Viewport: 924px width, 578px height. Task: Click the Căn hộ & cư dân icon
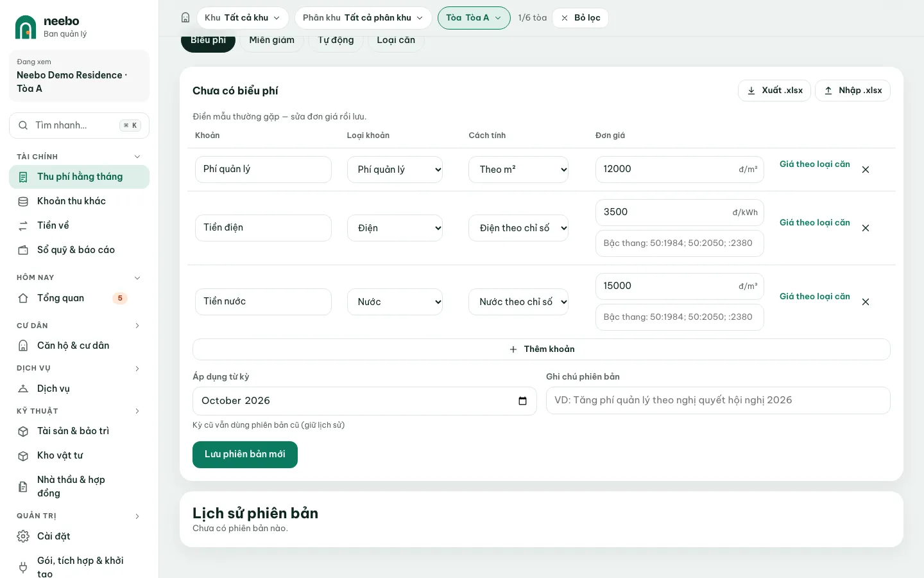[x=23, y=346]
